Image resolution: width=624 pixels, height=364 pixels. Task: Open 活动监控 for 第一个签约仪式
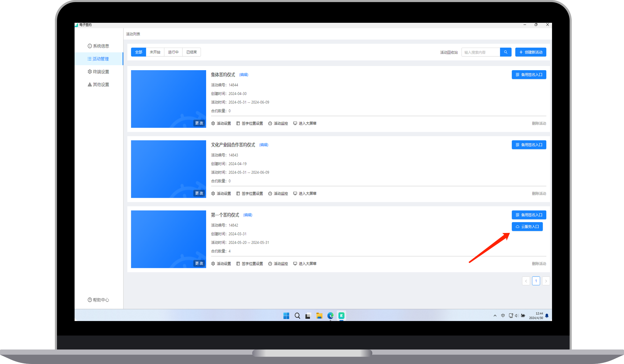tap(278, 264)
